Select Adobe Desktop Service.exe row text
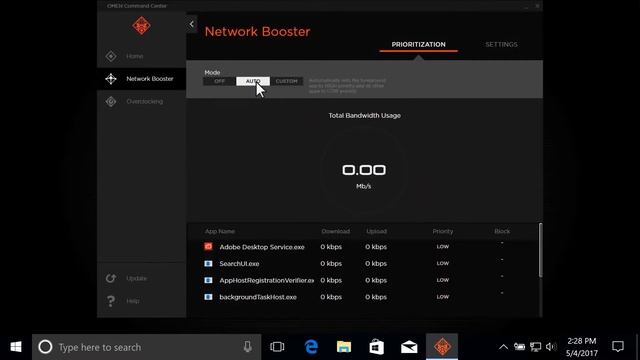 click(262, 247)
